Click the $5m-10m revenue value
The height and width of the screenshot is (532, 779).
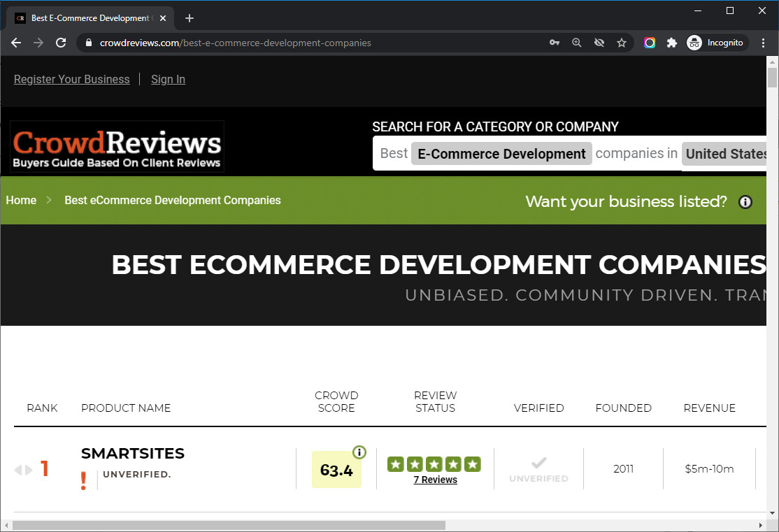tap(709, 469)
